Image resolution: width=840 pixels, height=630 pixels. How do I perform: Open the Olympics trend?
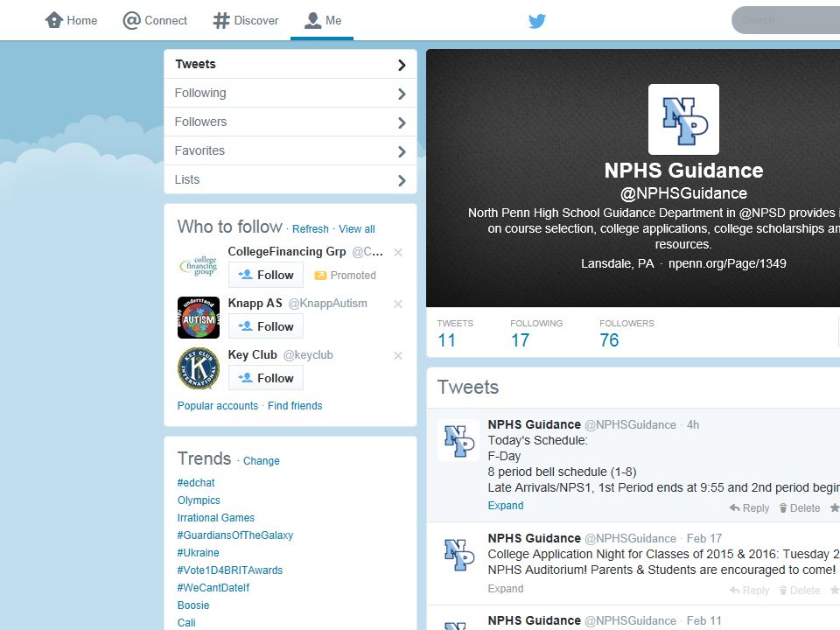click(x=199, y=500)
